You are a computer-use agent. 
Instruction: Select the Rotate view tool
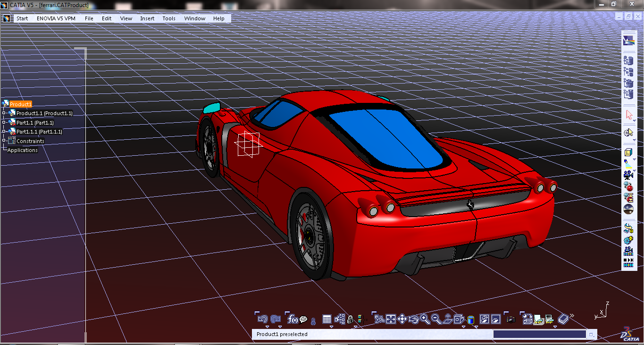point(414,320)
